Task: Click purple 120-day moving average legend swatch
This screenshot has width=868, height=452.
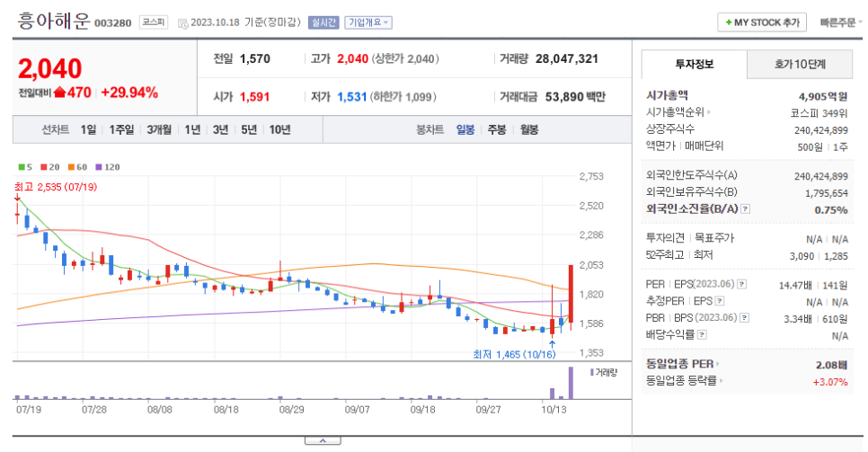Action: click(x=99, y=167)
